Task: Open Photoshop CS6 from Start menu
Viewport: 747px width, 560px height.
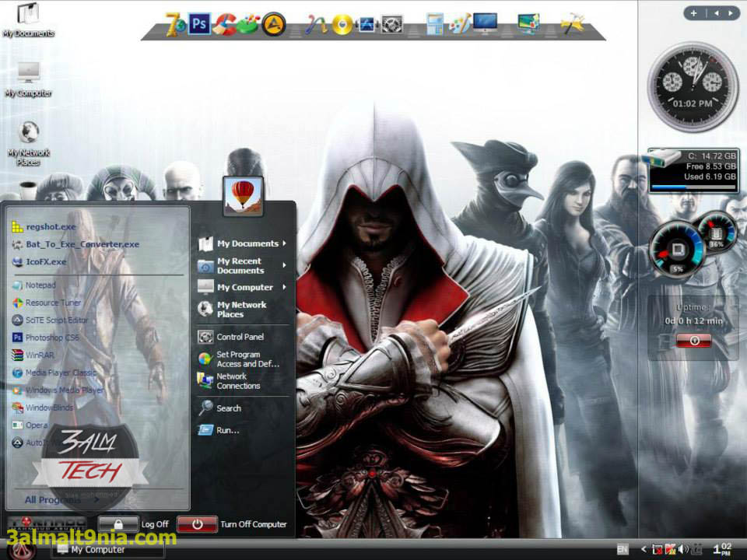Action: click(x=98, y=338)
